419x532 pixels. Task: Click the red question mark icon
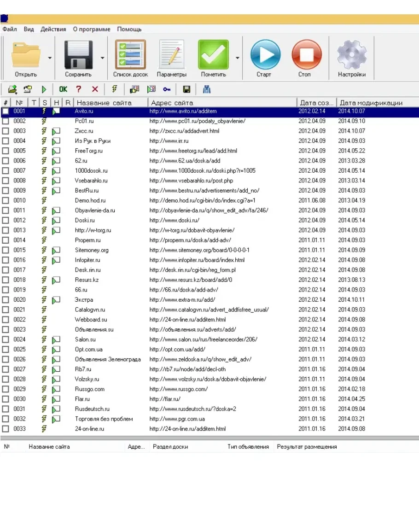click(79, 89)
